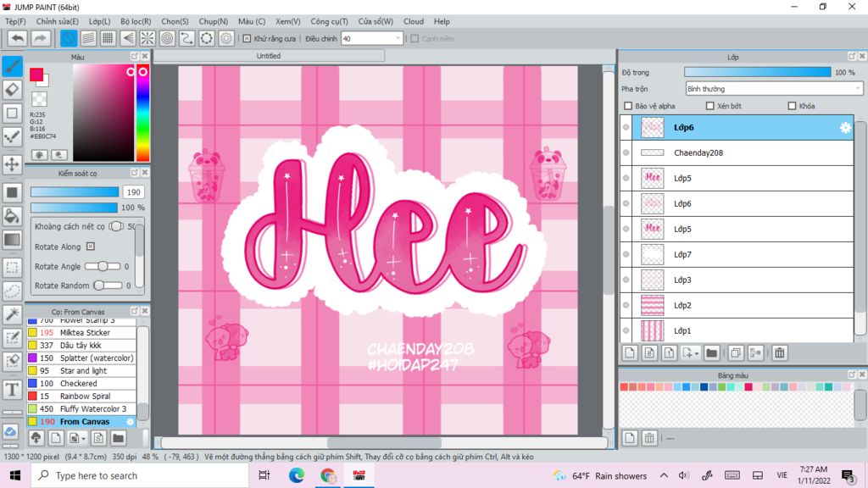Enable the parallel lines snap guide
Viewport: 868px width, 488px height.
click(88, 38)
